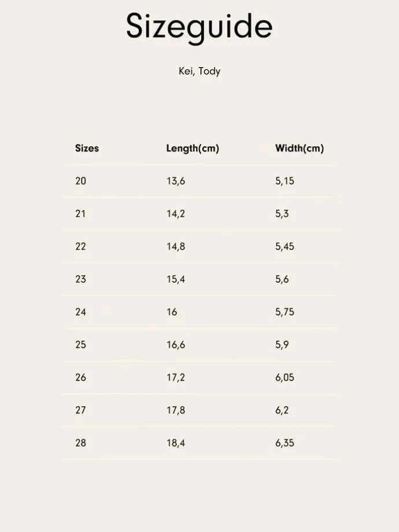Select size 25 row label
This screenshot has width=399, height=532.
tap(81, 345)
